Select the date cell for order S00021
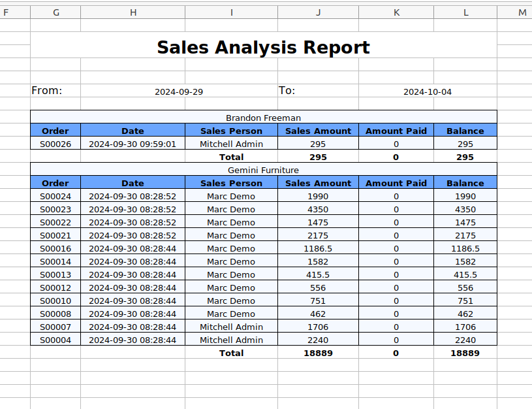 tap(133, 235)
